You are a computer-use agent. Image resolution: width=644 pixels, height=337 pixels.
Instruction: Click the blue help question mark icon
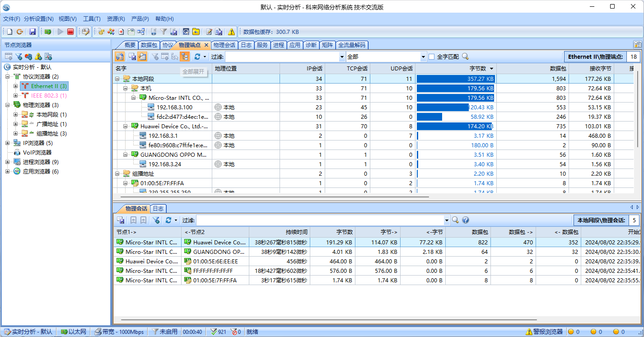pyautogui.click(x=466, y=220)
